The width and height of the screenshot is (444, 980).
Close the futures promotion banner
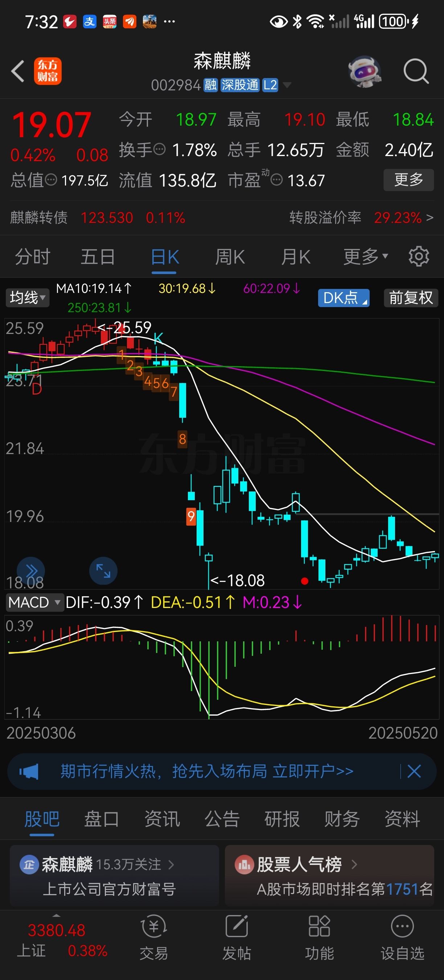[x=414, y=772]
